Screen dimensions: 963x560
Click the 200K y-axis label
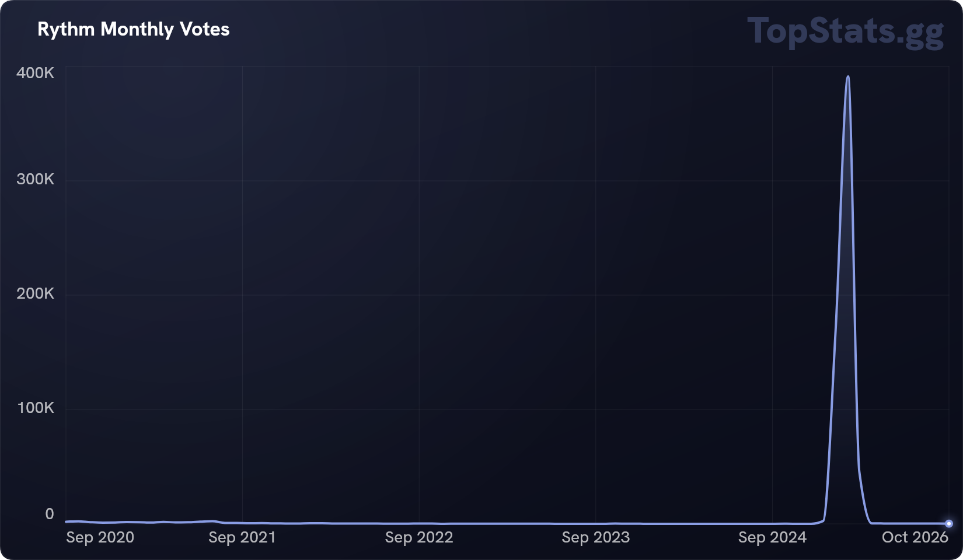click(35, 293)
